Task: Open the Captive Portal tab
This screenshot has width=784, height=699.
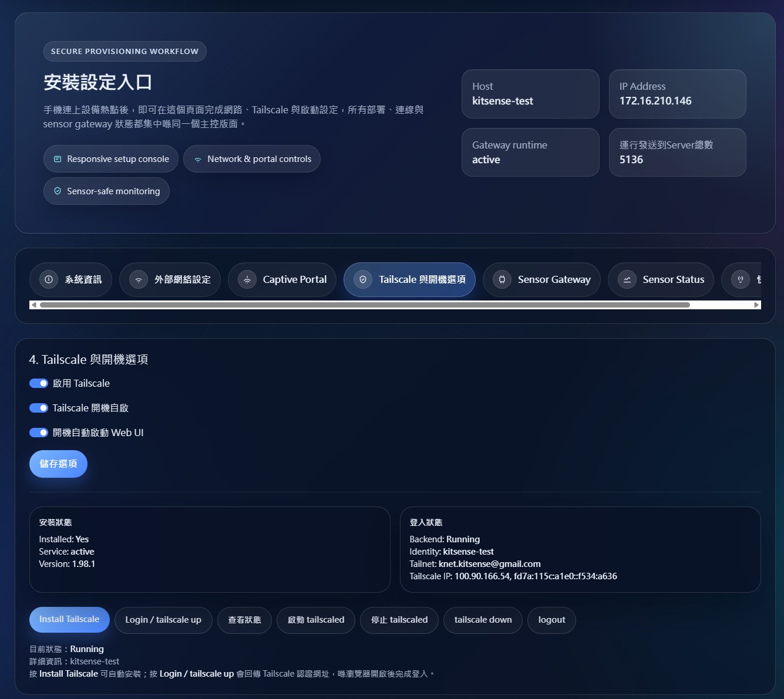Action: (282, 279)
